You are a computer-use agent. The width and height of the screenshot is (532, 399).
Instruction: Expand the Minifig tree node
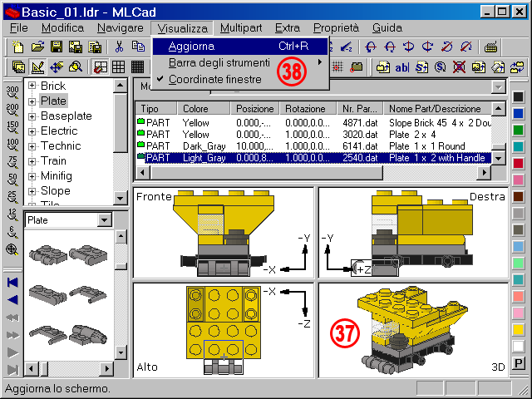pyautogui.click(x=32, y=176)
